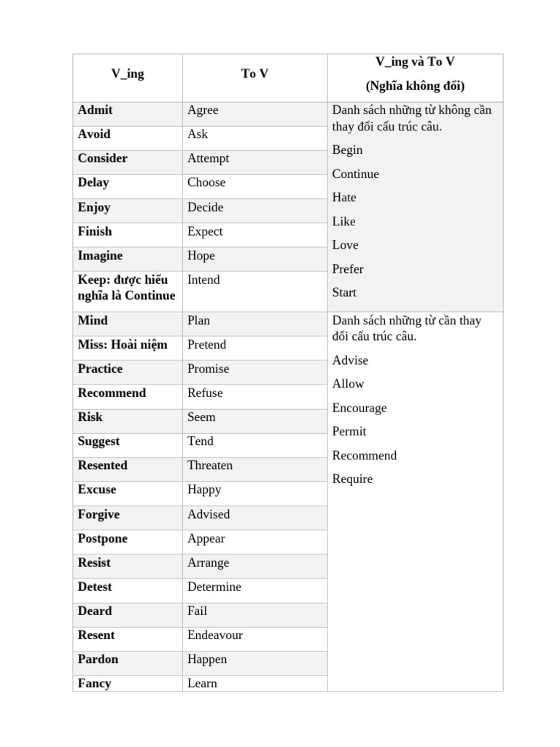
Task: Click the 'Miss: Hoài niệm' cell
Action: coord(128,348)
